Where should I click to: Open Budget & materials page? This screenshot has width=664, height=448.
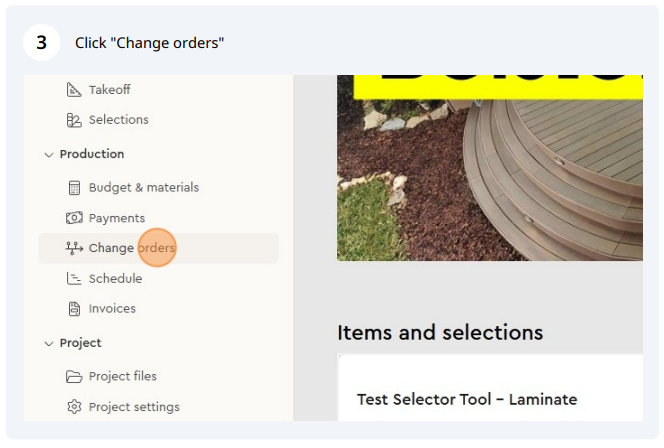(144, 188)
